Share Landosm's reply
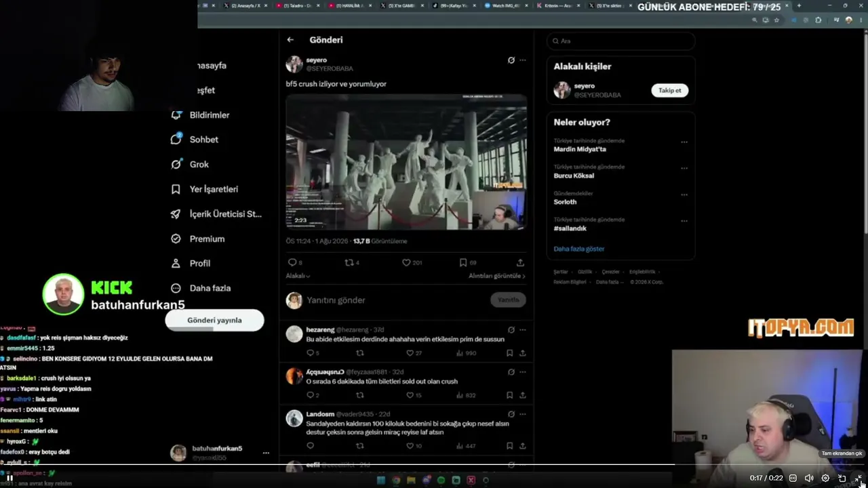Viewport: 868px width, 488px height. 523,446
